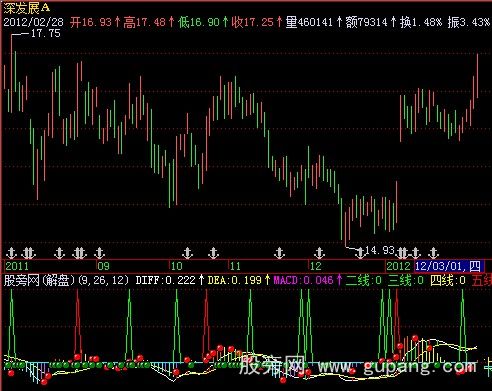The image size is (492, 391).
Task: Click the green 三线:0 indicator label
Action: point(406,280)
